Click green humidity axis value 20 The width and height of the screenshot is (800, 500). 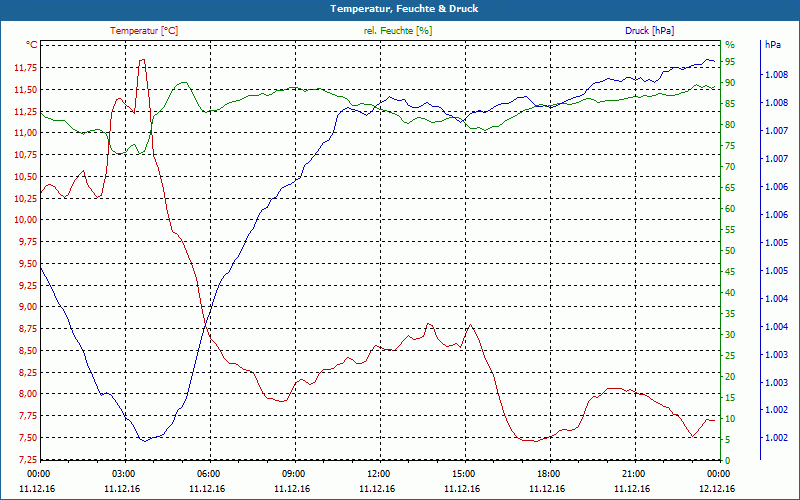(x=730, y=377)
